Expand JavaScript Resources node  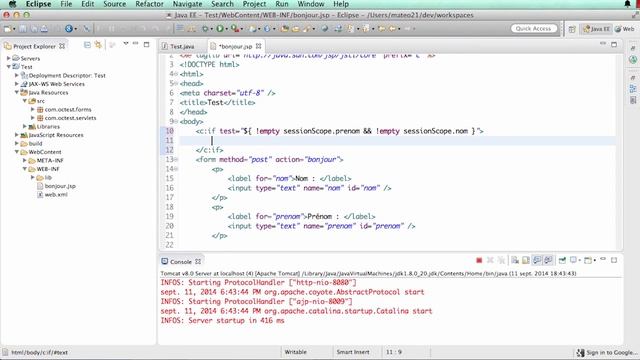pyautogui.click(x=16, y=135)
